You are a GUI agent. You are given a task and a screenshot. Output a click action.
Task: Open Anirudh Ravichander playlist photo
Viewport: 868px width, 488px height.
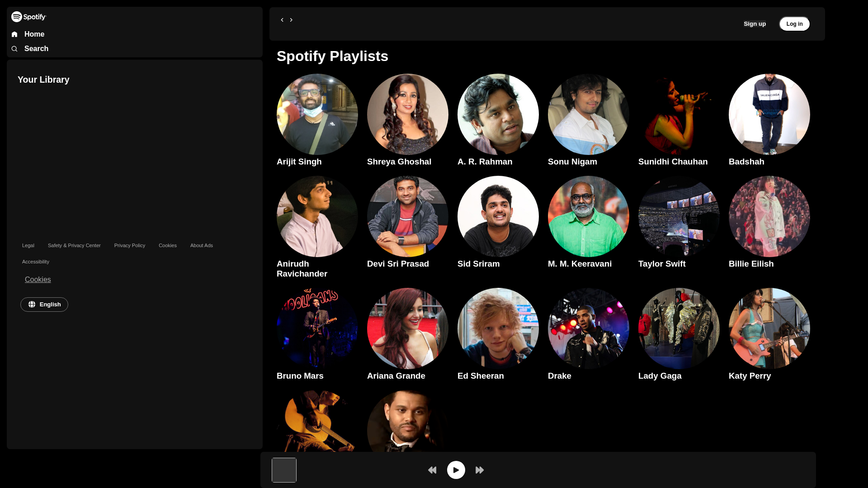point(317,216)
